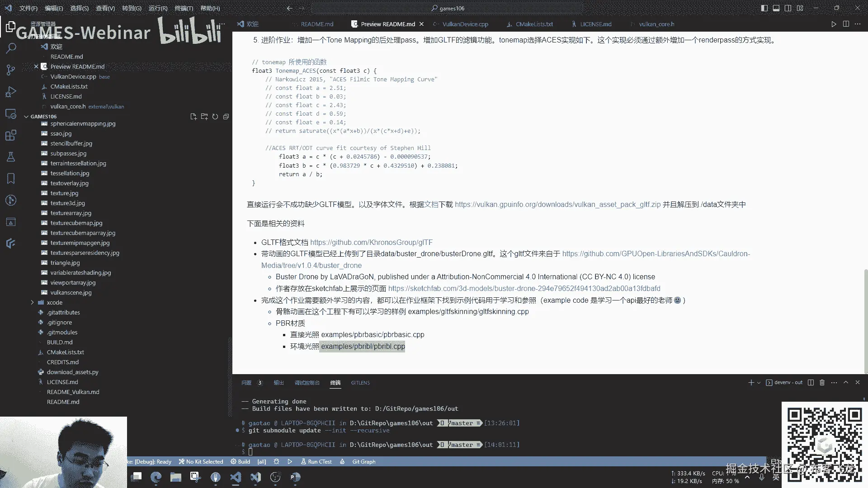Open the 终端(T) menu
Image resolution: width=868 pixels, height=488 pixels.
pyautogui.click(x=184, y=8)
